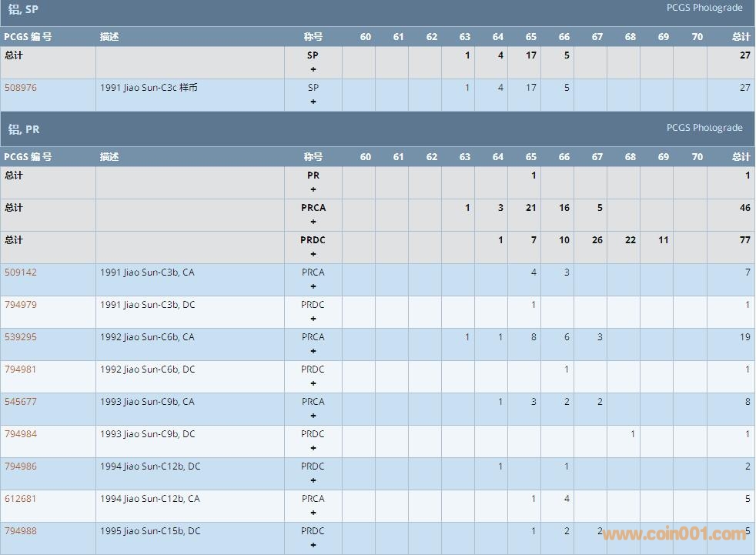Open PCGS number 509142 link
This screenshot has height=555, width=756.
tap(21, 272)
